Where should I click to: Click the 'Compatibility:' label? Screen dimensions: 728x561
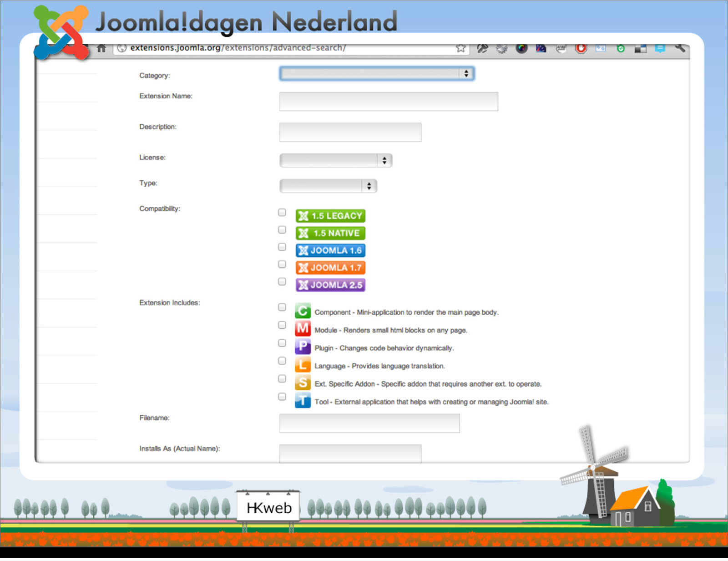(160, 209)
